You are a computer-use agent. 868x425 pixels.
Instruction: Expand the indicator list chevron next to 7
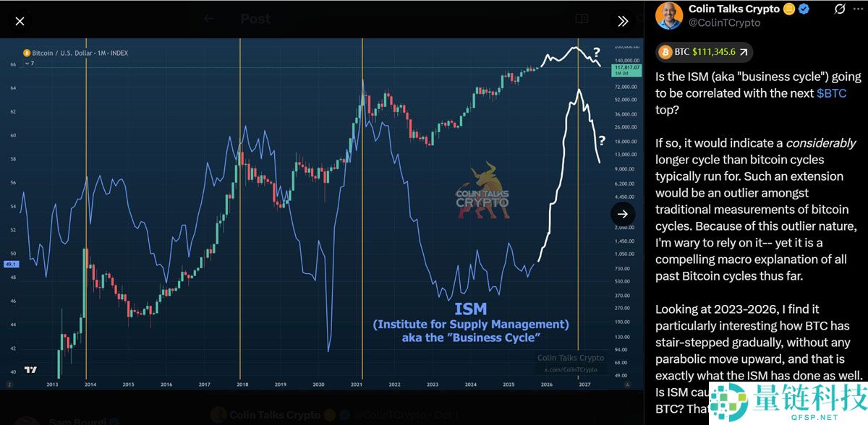(x=26, y=63)
